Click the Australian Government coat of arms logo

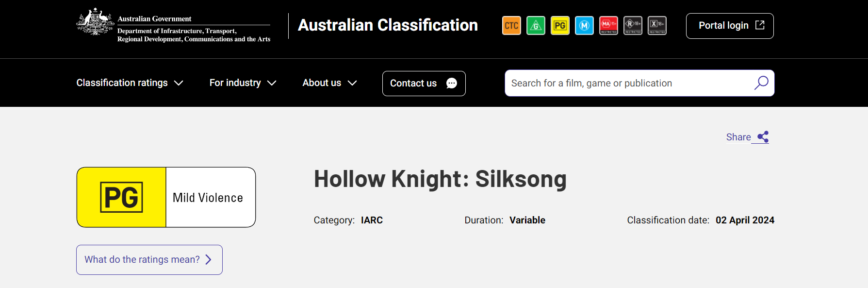[x=95, y=22]
